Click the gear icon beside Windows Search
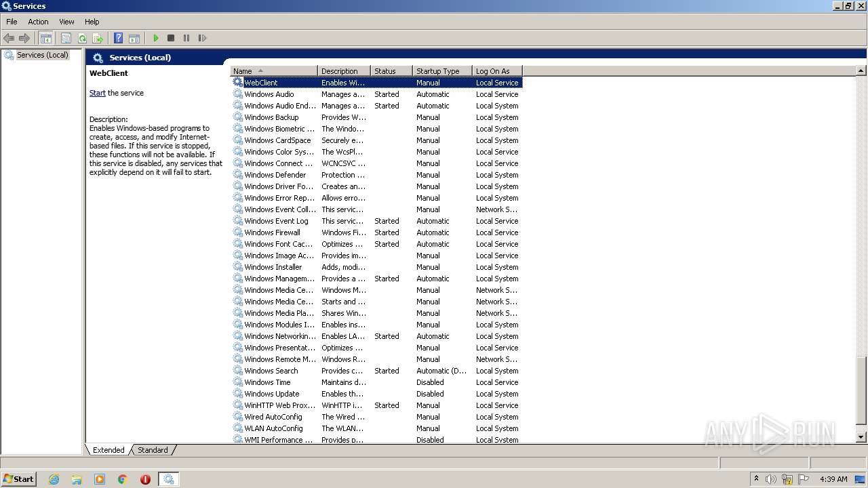 [237, 370]
